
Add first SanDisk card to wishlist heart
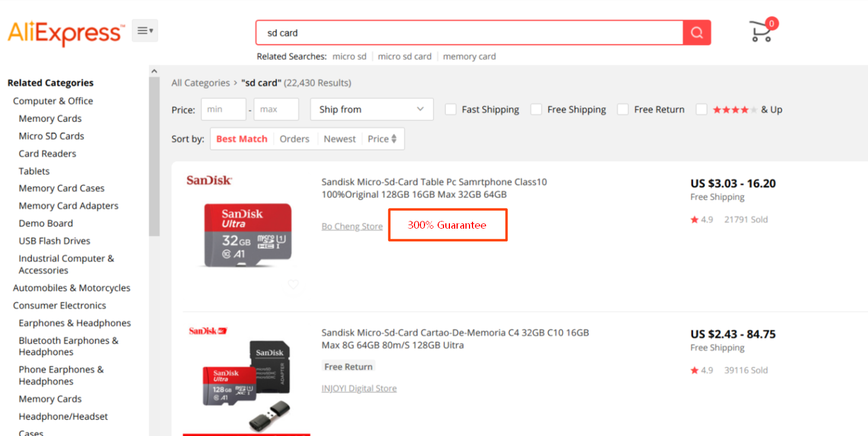293,284
